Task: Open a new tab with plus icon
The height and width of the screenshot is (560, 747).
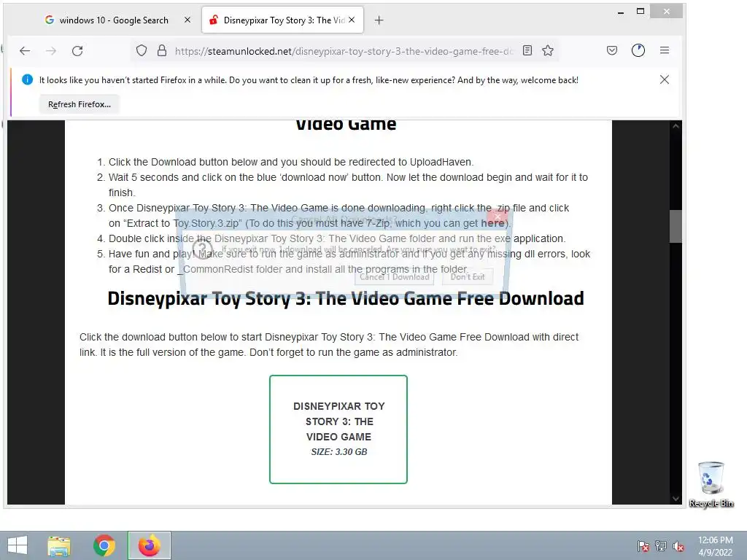Action: tap(379, 20)
